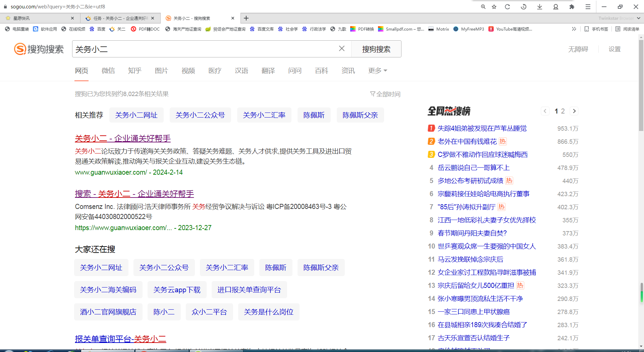Viewport: 644px width, 352px height.
Task: Open the Smallpdf.com bookmark
Action: (x=401, y=29)
